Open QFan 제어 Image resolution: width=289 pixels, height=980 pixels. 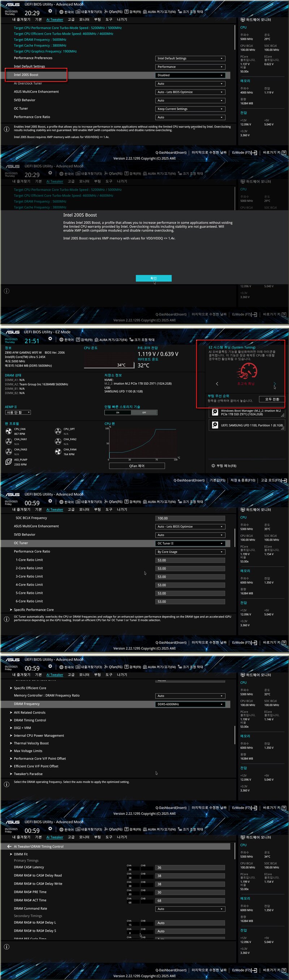137,466
